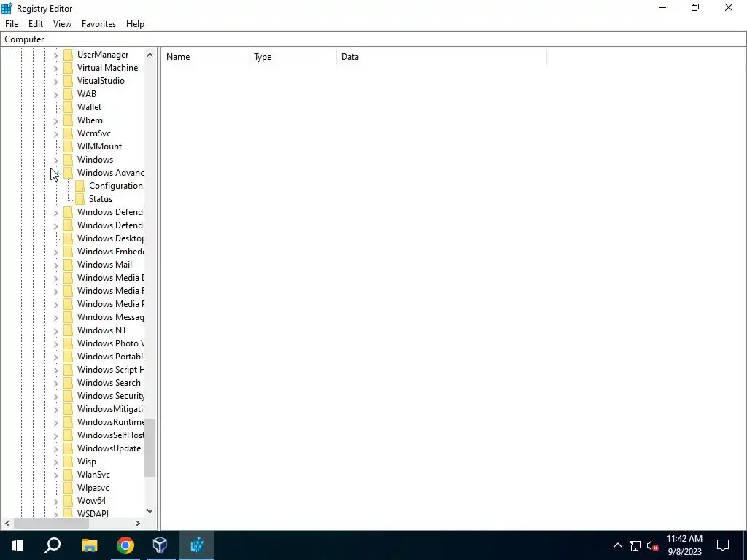Image resolution: width=747 pixels, height=560 pixels.
Task: Open the File menu
Action: pos(12,24)
